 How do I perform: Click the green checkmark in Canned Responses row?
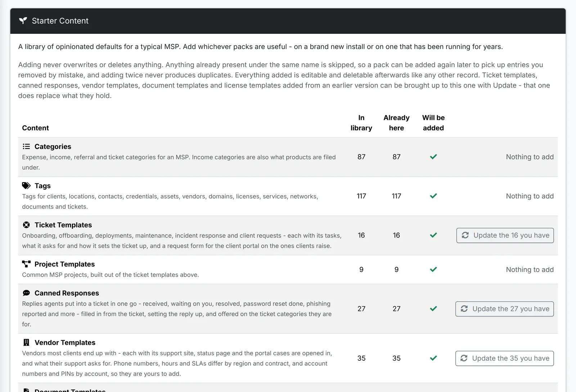pos(433,308)
